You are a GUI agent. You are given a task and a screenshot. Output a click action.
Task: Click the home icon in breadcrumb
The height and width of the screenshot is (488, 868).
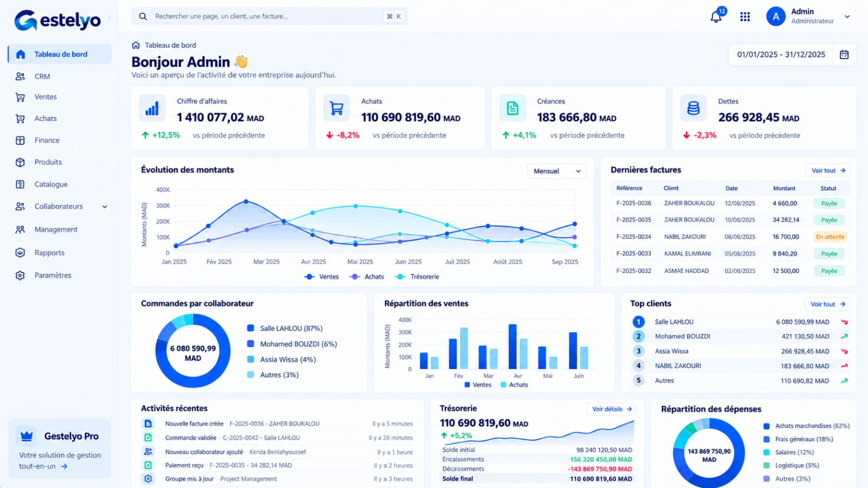(x=136, y=45)
